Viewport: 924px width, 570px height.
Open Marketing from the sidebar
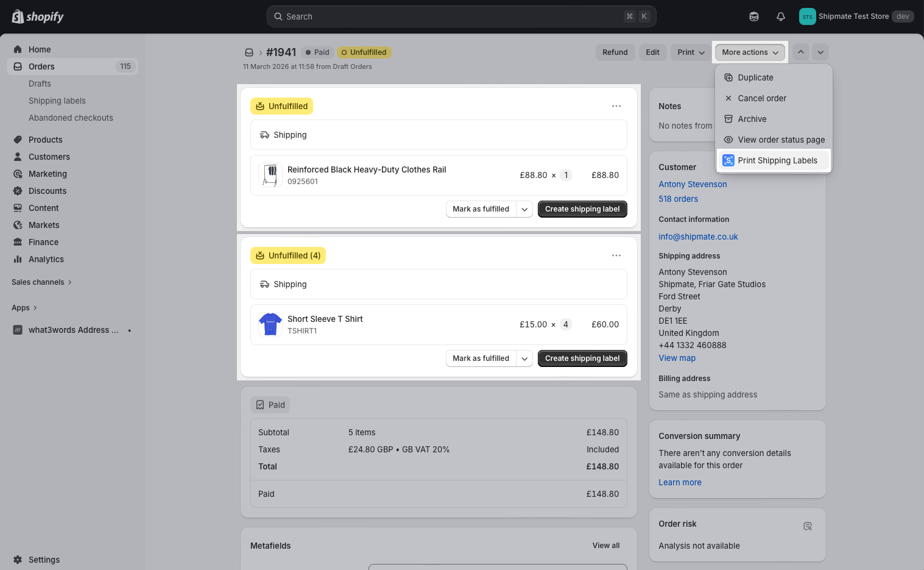[18, 174]
